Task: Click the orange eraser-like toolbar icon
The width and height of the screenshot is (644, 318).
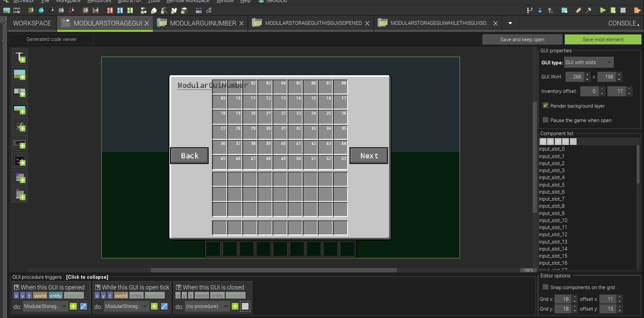Action: coord(578,10)
